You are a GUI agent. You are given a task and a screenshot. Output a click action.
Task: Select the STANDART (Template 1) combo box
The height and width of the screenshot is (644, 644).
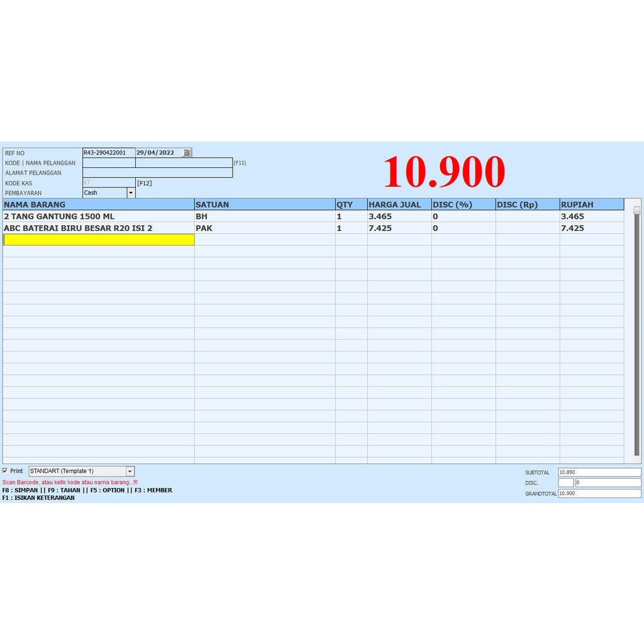[81, 471]
